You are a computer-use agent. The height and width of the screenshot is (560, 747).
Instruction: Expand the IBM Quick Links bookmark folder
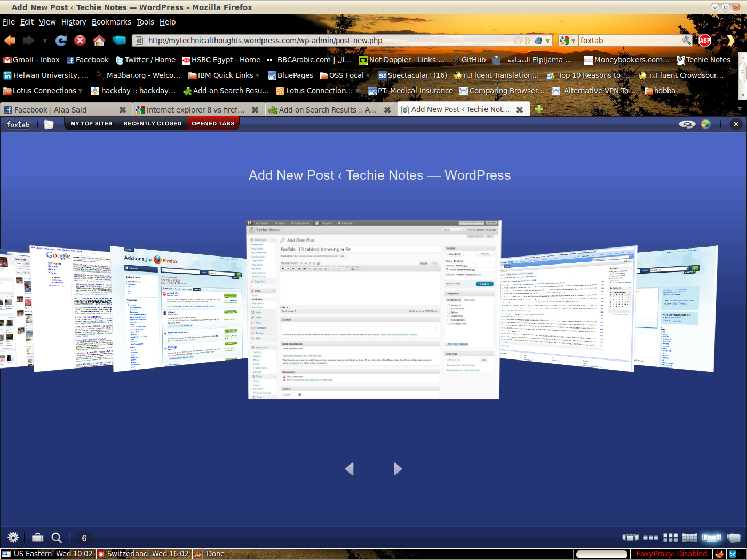click(224, 75)
